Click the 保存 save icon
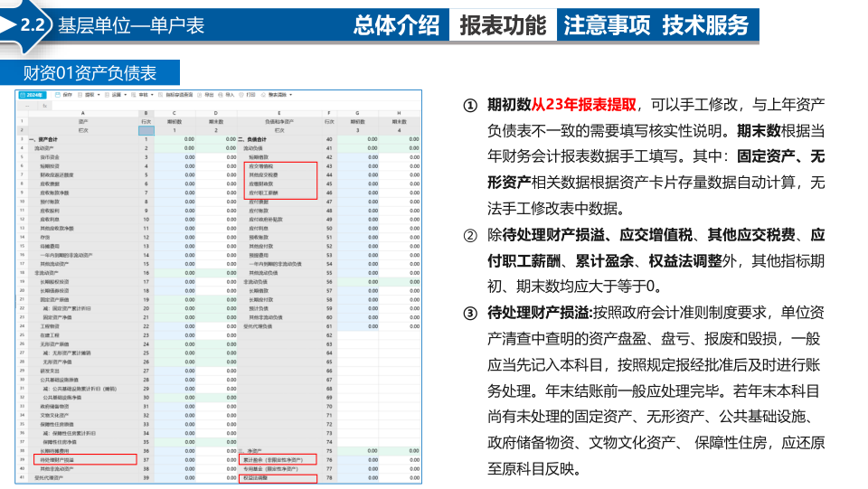The image size is (868, 489). click(58, 95)
